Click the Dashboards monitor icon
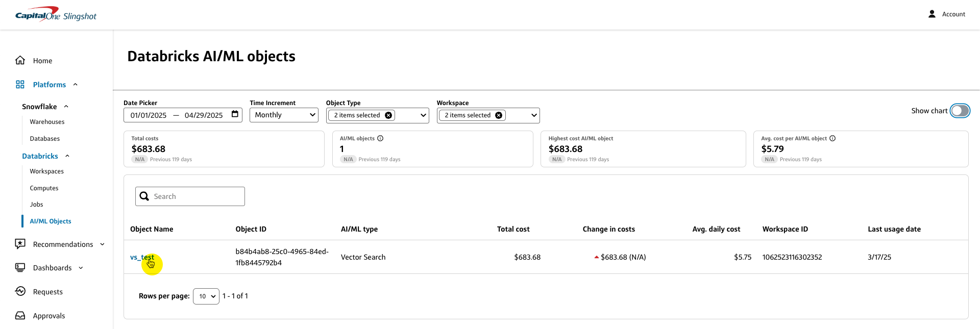The image size is (980, 329). (20, 267)
